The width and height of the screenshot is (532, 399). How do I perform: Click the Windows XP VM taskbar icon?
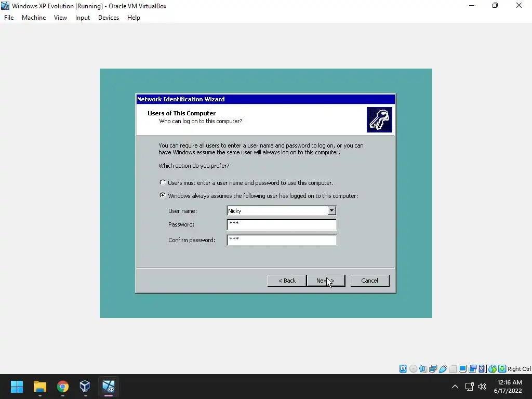click(108, 387)
